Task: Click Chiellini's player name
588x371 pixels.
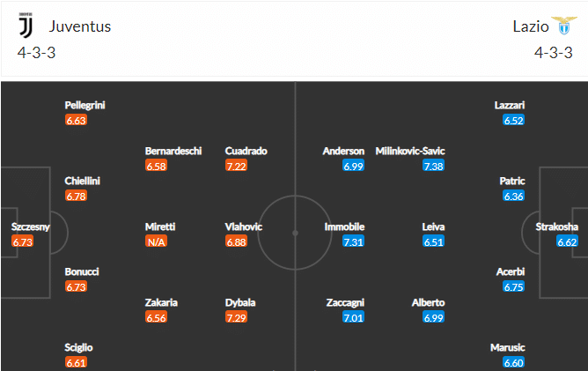Action: click(x=82, y=181)
